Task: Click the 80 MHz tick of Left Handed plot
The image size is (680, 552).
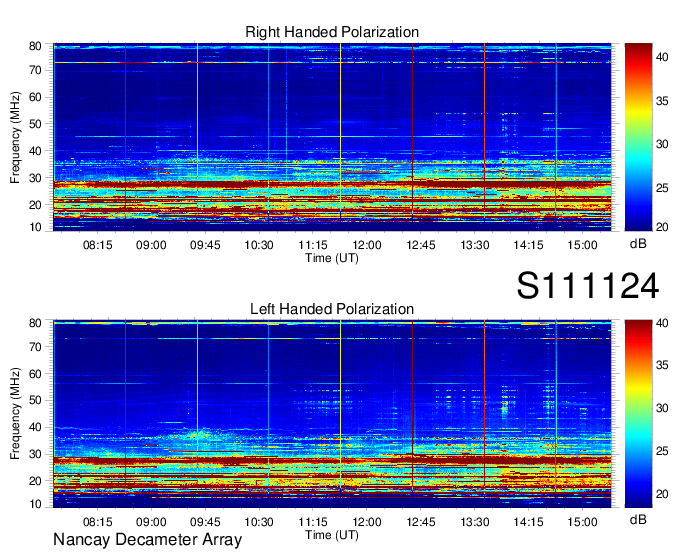Action: point(35,323)
